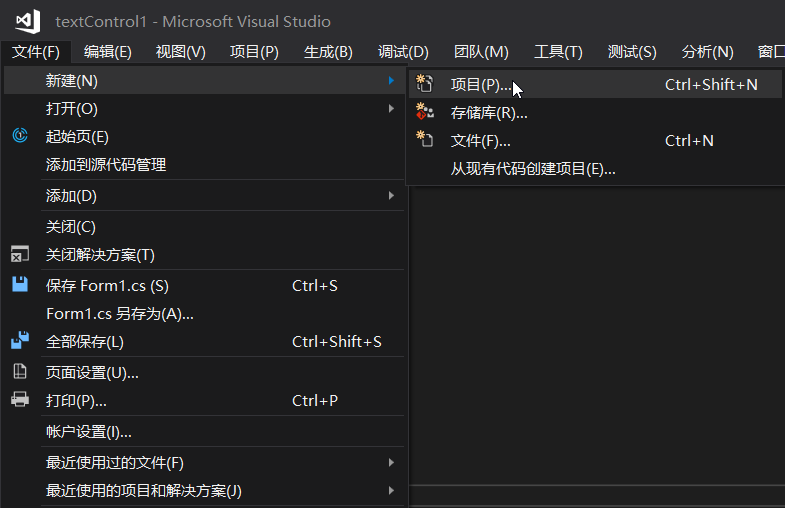This screenshot has width=785, height=508.
Task: Select 帐户设置(I)... menu entry
Action: point(204,432)
